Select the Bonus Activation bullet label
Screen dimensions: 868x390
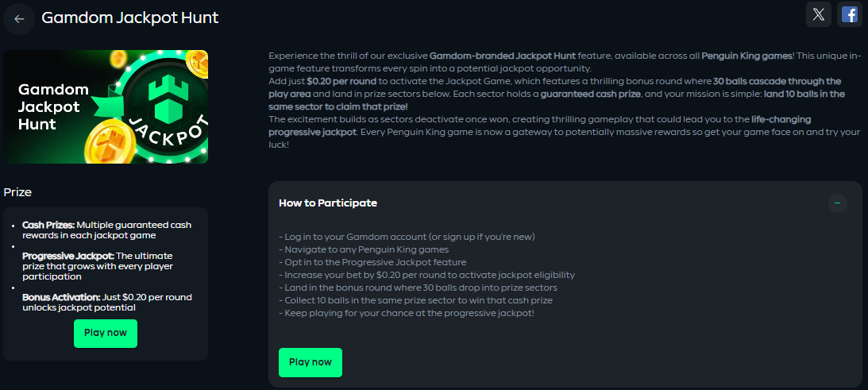pyautogui.click(x=61, y=297)
